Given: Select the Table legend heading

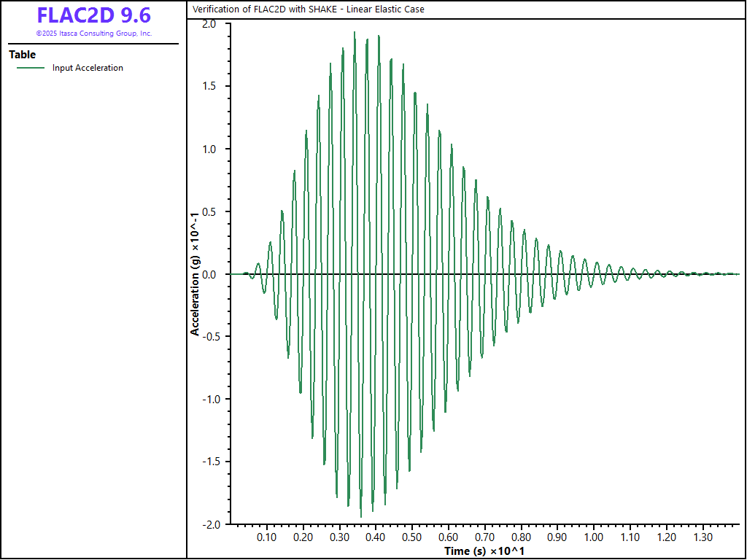Looking at the screenshot, I should click(x=22, y=55).
